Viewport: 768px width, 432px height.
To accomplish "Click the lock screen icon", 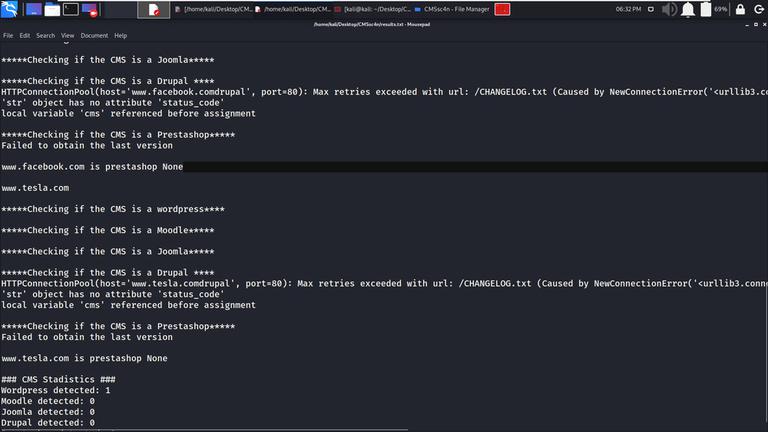I will click(740, 9).
